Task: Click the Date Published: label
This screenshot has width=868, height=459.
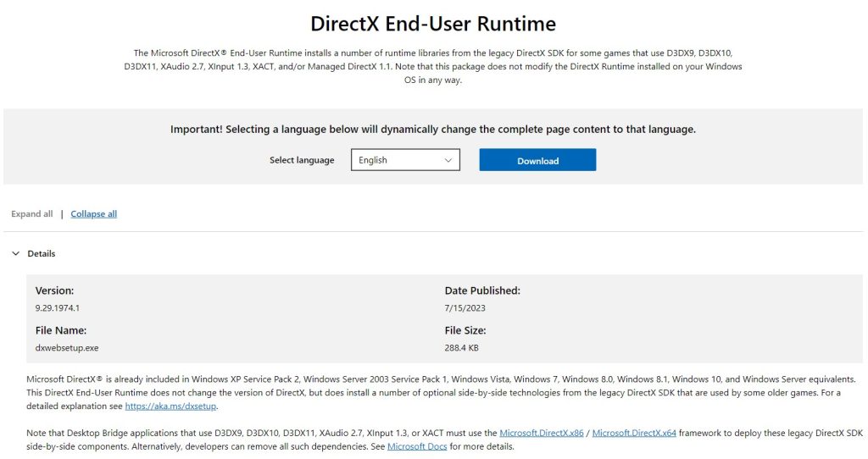Action: click(x=482, y=290)
